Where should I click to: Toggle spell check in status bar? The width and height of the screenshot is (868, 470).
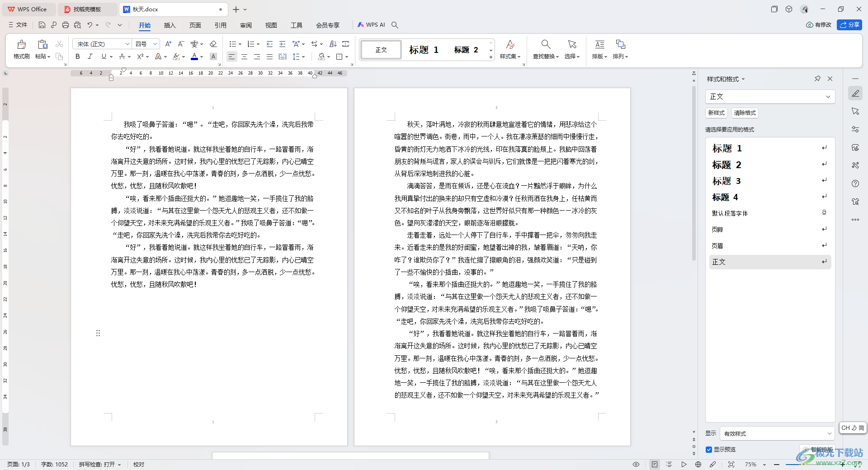click(100, 464)
